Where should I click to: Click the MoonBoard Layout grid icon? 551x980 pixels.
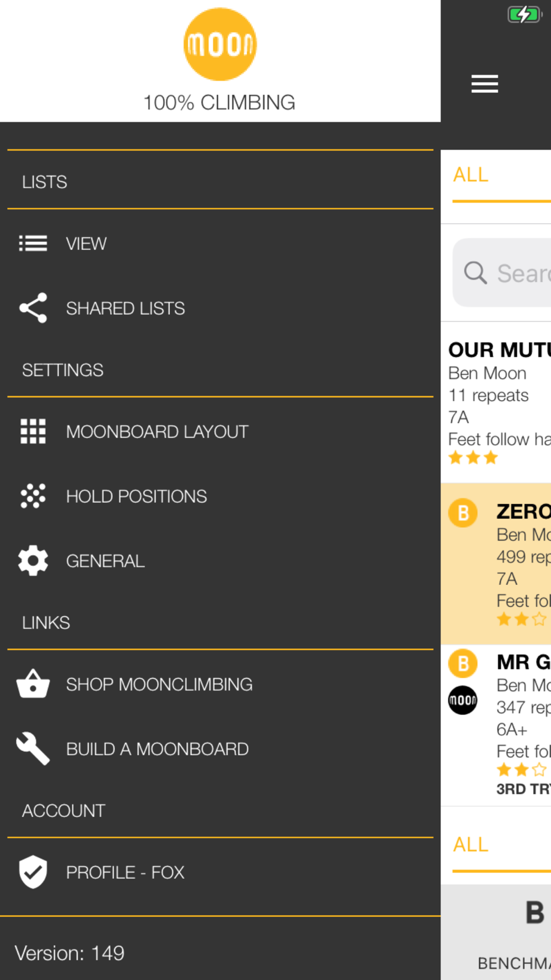click(33, 431)
